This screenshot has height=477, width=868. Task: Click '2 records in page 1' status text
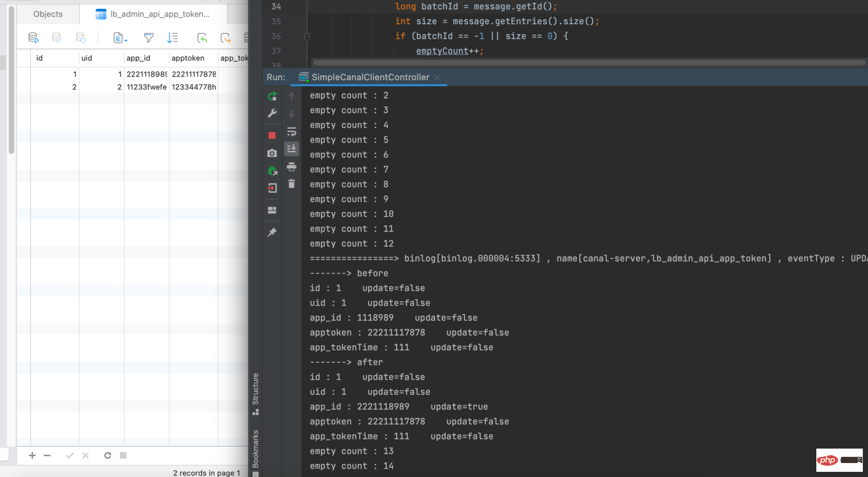207,473
